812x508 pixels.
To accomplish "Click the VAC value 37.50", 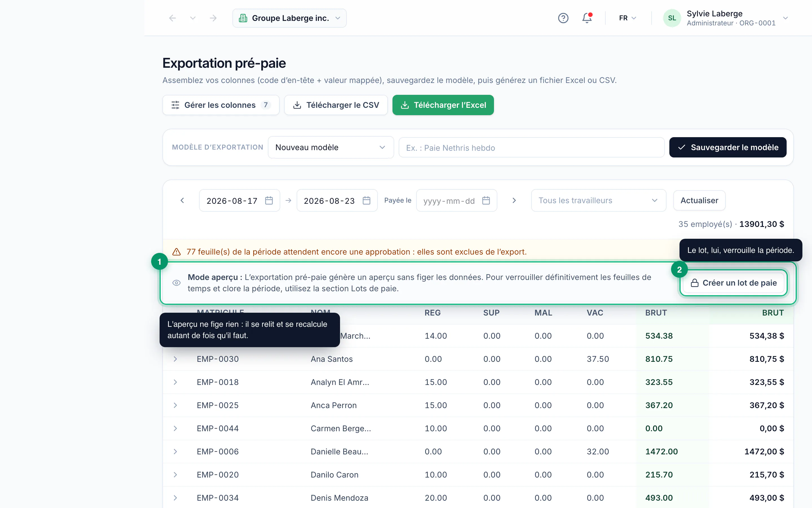I will [x=598, y=359].
